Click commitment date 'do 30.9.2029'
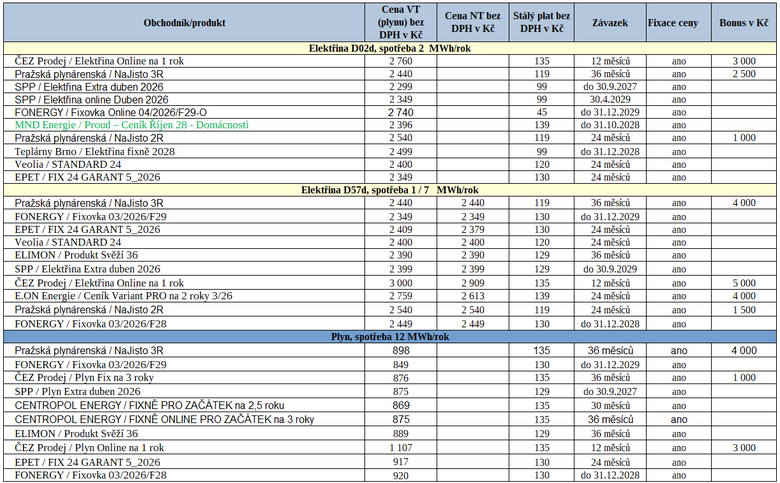This screenshot has width=780, height=483. (610, 269)
